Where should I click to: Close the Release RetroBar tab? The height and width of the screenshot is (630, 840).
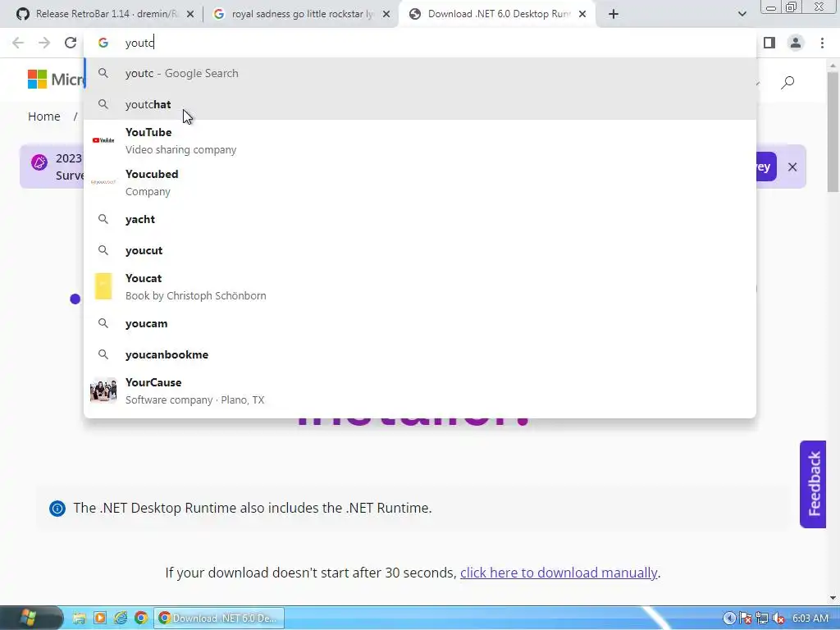(x=190, y=14)
